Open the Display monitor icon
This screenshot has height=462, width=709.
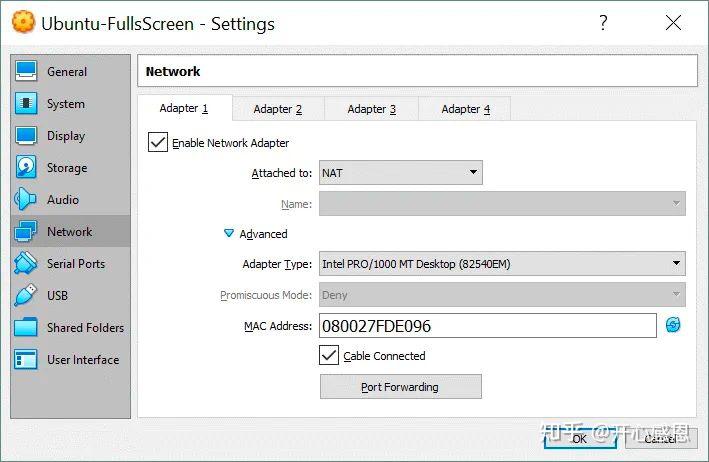point(26,136)
